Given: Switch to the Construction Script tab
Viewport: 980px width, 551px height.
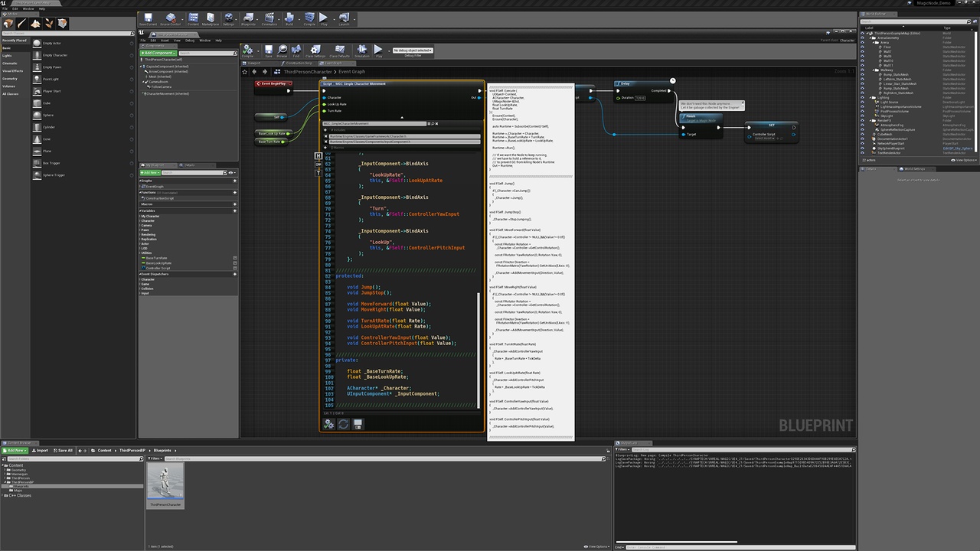Looking at the screenshot, I should click(x=299, y=63).
